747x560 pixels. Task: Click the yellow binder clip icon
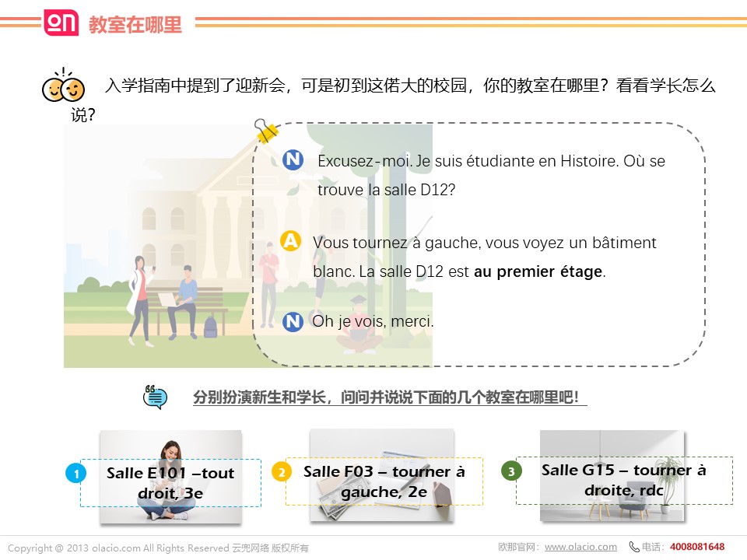point(266,131)
